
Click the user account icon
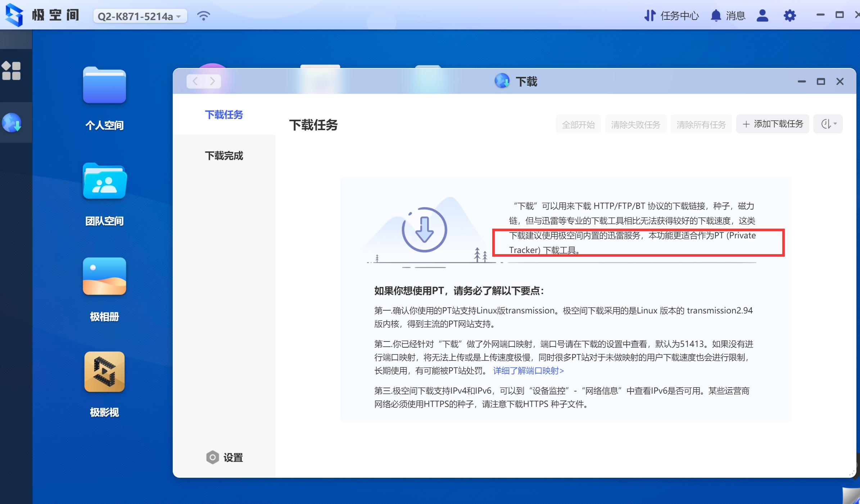tap(762, 16)
